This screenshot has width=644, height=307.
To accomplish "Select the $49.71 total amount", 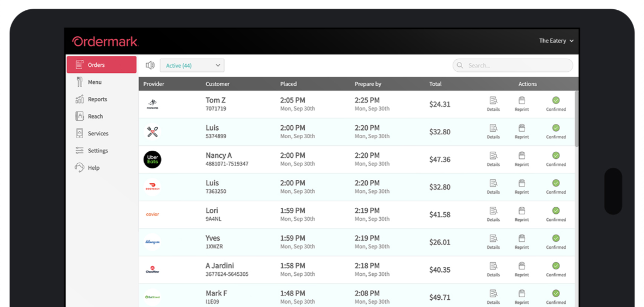I will (x=440, y=297).
